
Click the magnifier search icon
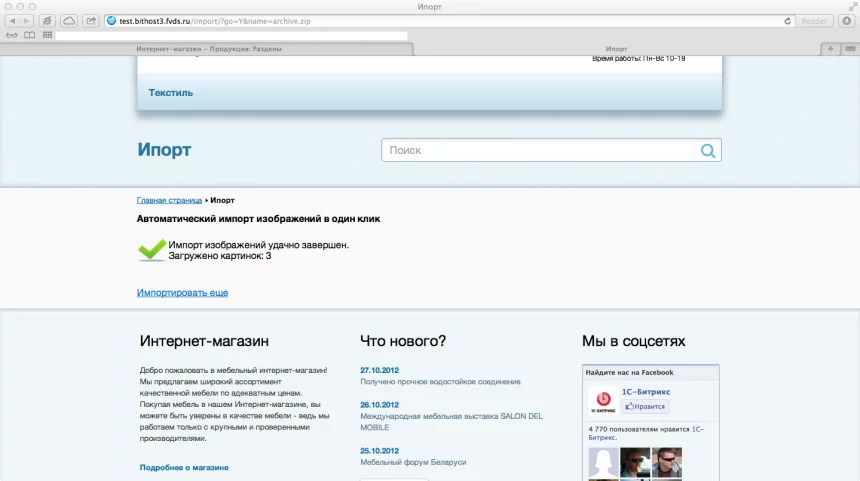click(x=708, y=151)
